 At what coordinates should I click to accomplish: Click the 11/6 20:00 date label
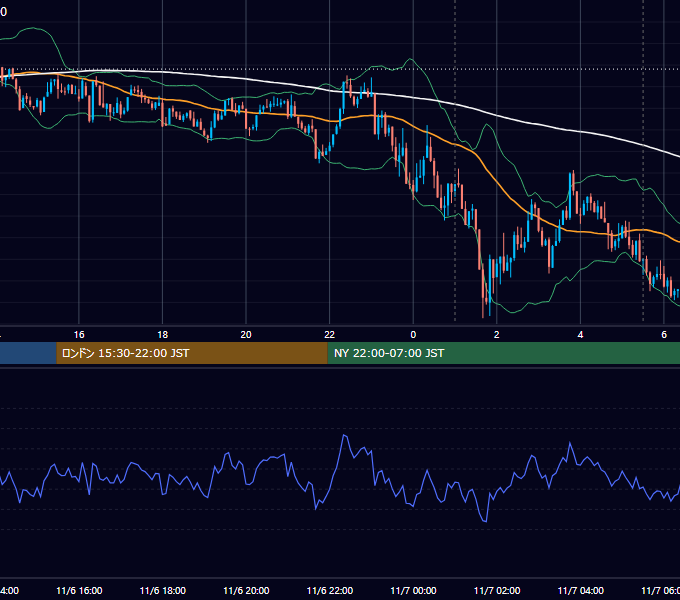pyautogui.click(x=246, y=590)
